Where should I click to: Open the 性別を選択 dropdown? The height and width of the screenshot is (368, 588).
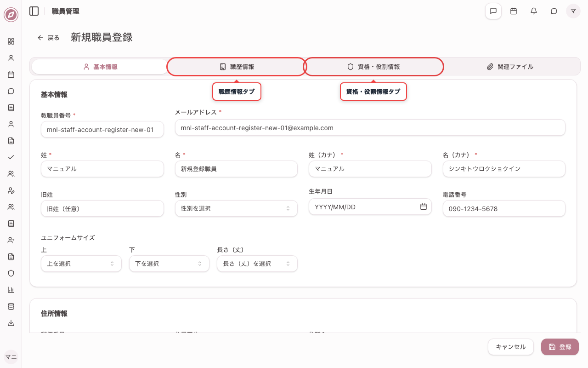[236, 208]
